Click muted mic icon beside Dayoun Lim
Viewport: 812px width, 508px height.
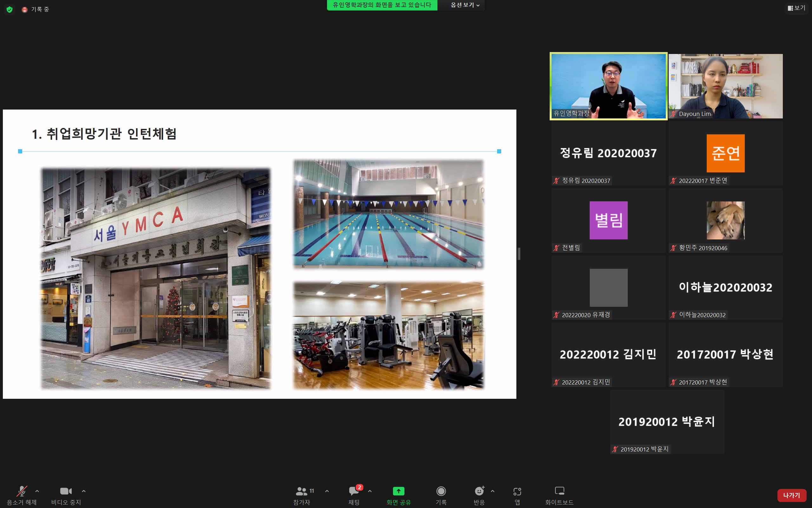tap(673, 114)
